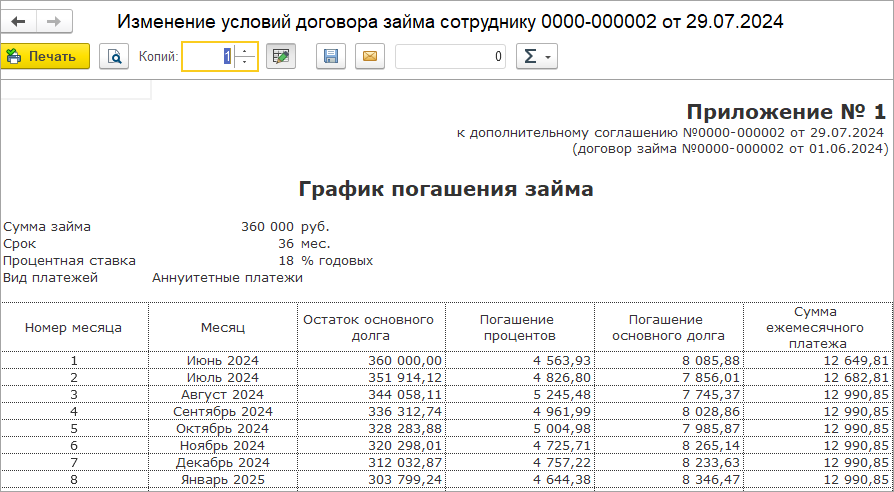Click the balance cell 320 298,01
The width and height of the screenshot is (894, 492).
pos(371,445)
